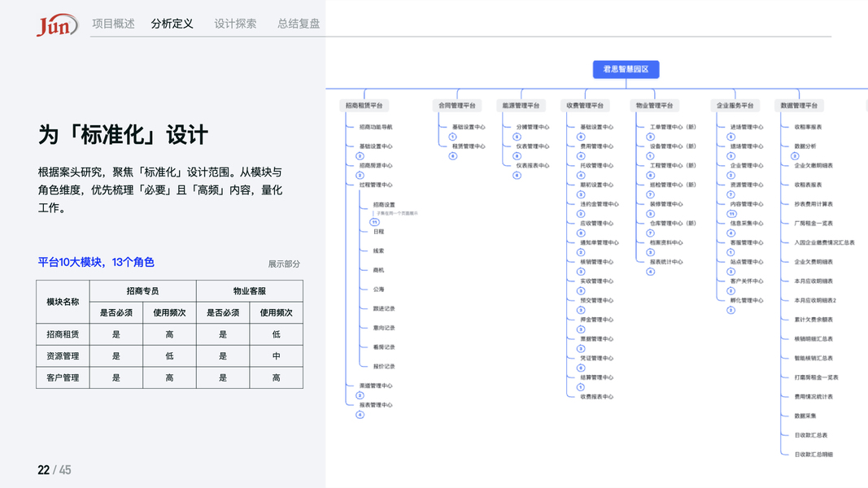This screenshot has width=868, height=488.
Task: Expand the badge under 孵化管理中心
Action: coord(731,311)
